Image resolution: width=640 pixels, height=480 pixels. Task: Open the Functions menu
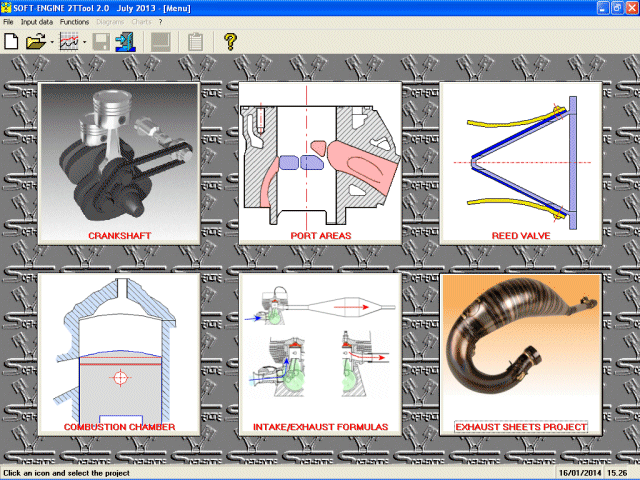coord(74,22)
